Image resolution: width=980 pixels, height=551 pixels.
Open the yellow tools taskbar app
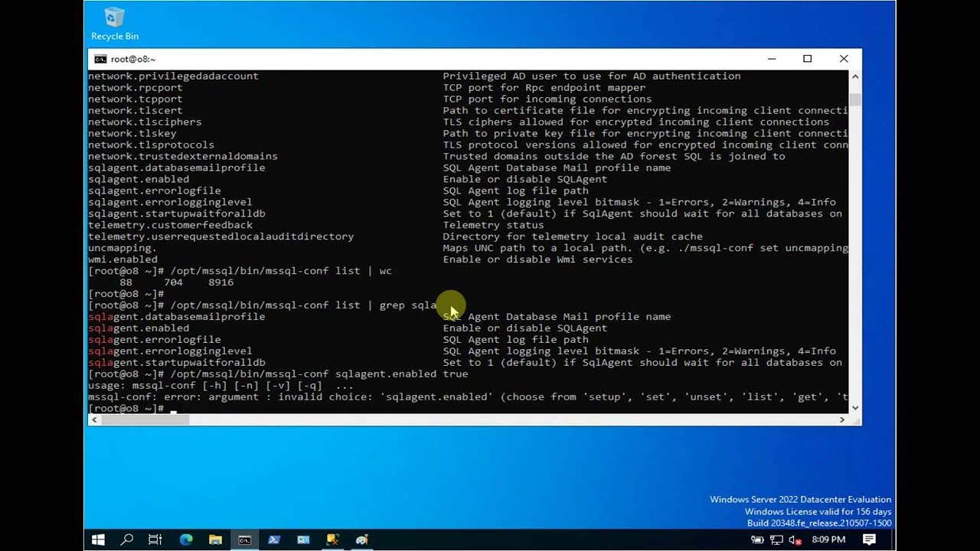(332, 540)
